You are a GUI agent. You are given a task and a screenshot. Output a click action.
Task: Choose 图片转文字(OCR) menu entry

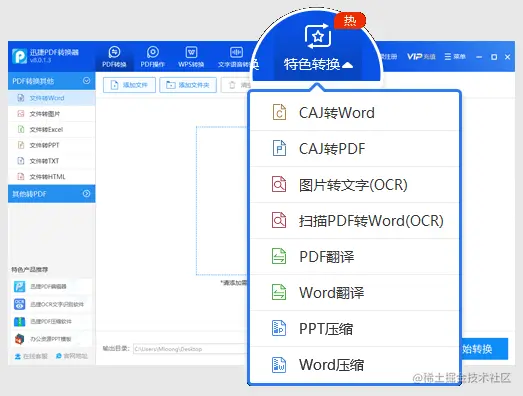pos(355,185)
